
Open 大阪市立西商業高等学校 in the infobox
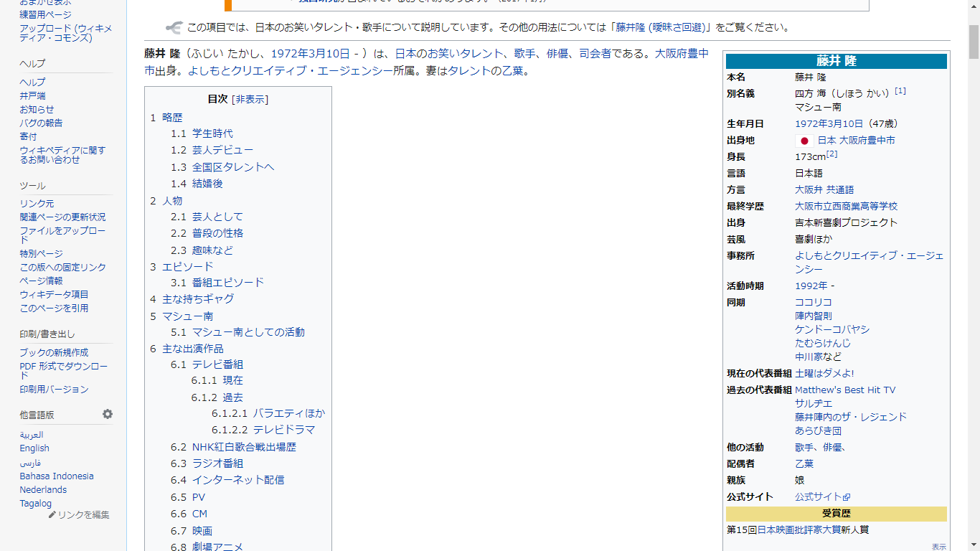click(846, 207)
